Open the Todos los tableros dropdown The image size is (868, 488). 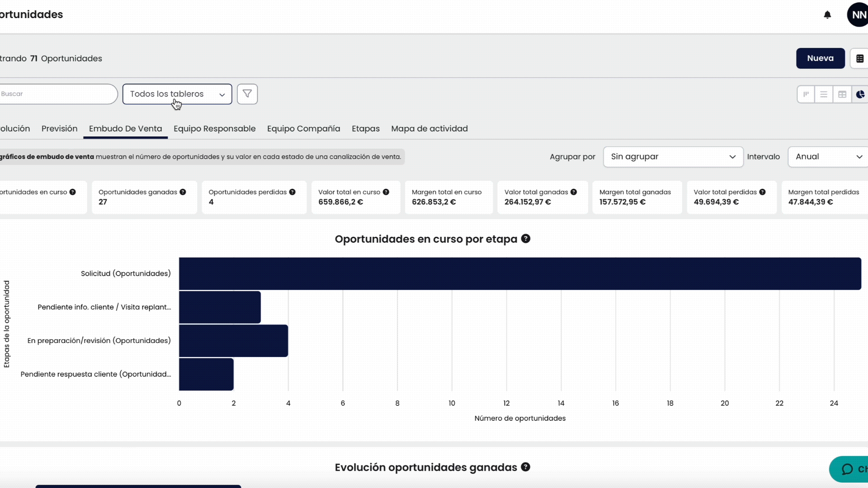[x=177, y=94]
